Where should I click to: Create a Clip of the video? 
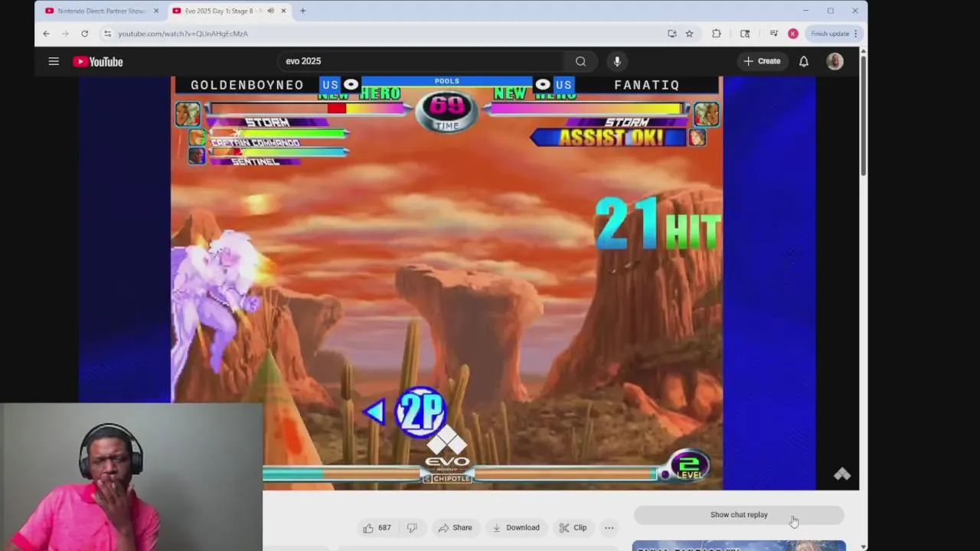[x=573, y=527]
